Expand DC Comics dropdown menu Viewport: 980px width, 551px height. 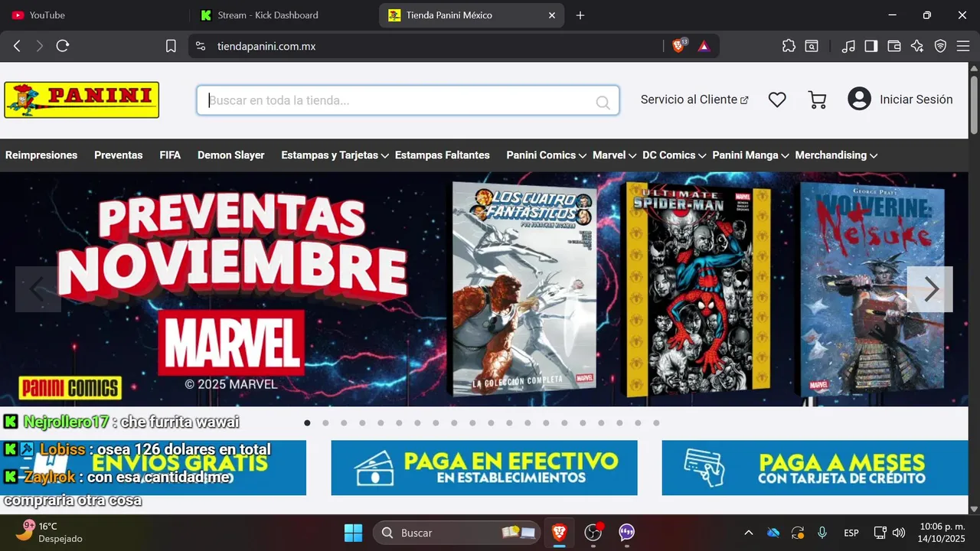click(x=675, y=155)
